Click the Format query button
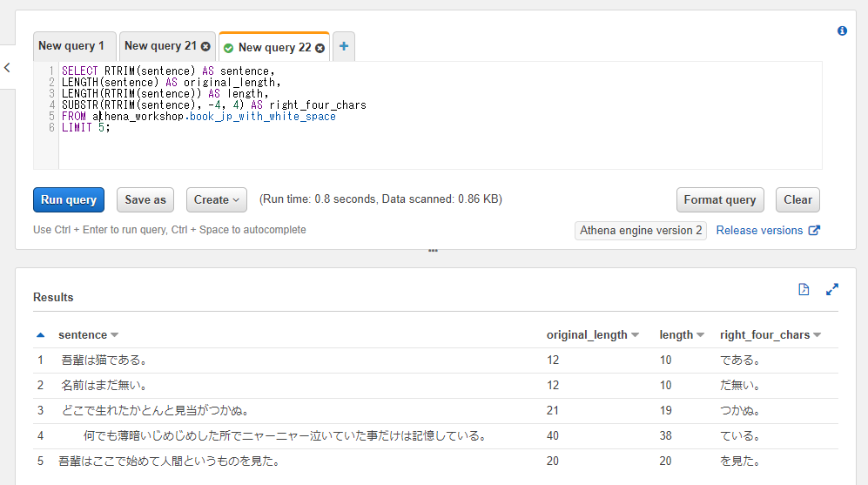Viewport: 868px width, 485px height. [720, 199]
